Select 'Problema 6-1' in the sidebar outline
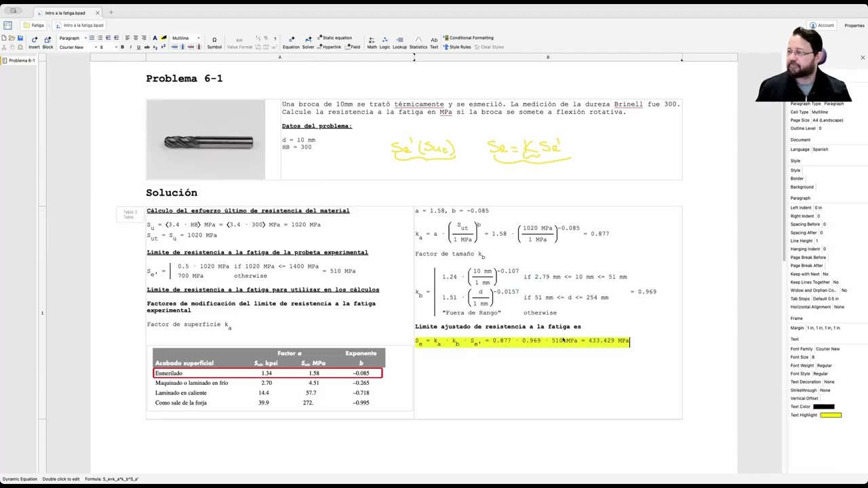 tap(19, 60)
